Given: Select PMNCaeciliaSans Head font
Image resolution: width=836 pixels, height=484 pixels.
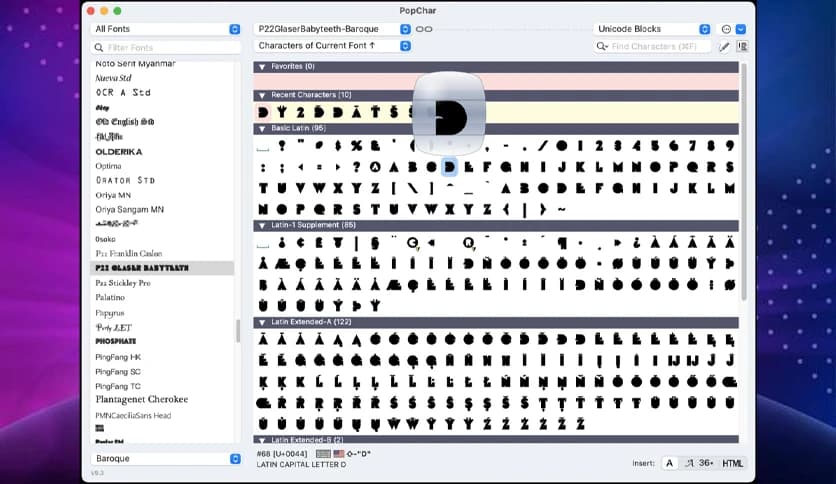Looking at the screenshot, I should (x=133, y=415).
